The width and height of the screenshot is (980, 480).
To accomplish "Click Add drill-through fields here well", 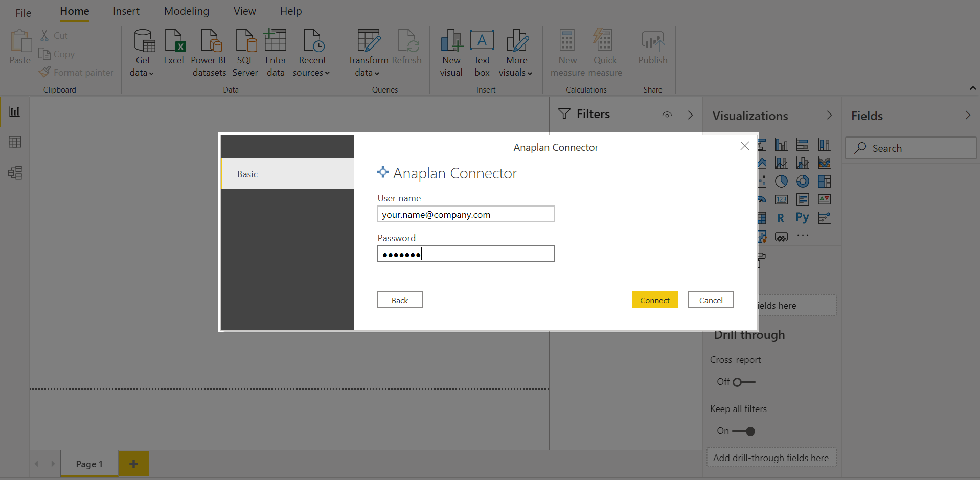I will click(771, 458).
